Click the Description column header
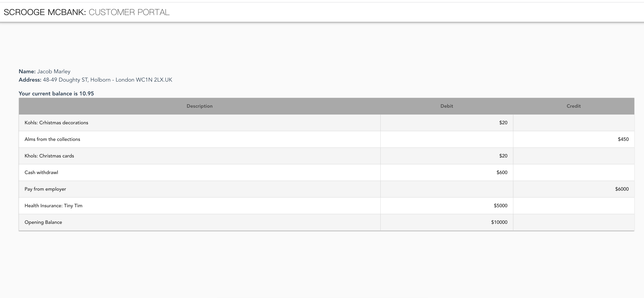This screenshot has height=298, width=644. [x=199, y=106]
